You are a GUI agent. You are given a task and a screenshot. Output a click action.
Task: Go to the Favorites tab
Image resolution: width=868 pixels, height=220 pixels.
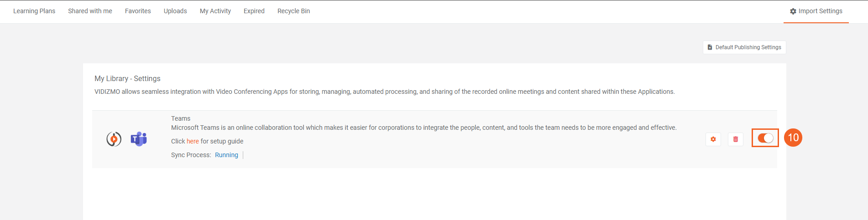coord(138,11)
